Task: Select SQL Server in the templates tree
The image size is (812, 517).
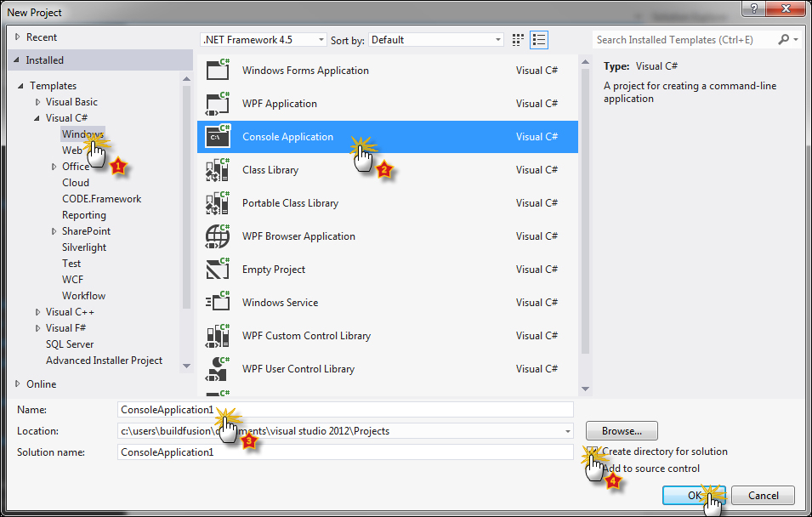Action: pyautogui.click(x=70, y=344)
